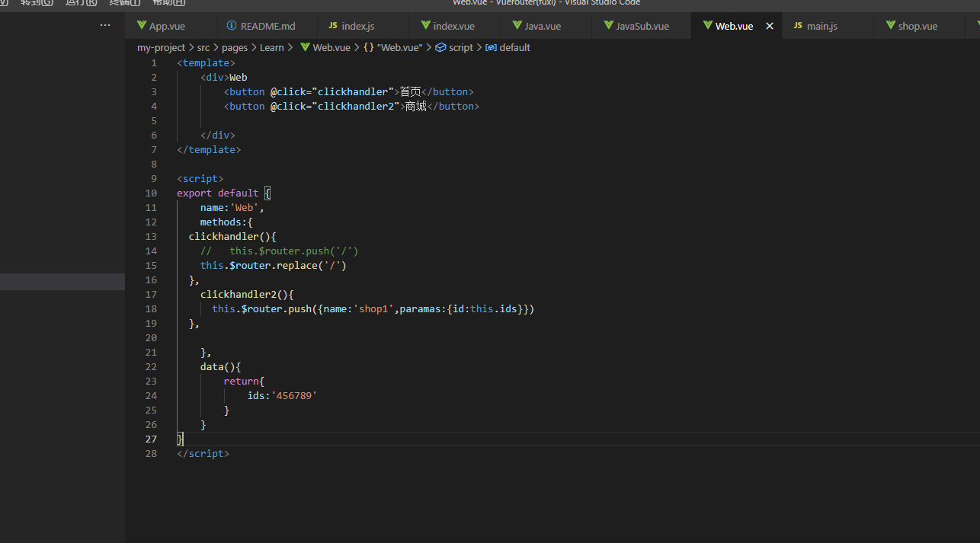Click the clickhandler2(){ method definition
This screenshot has width=980, height=543.
point(247,295)
